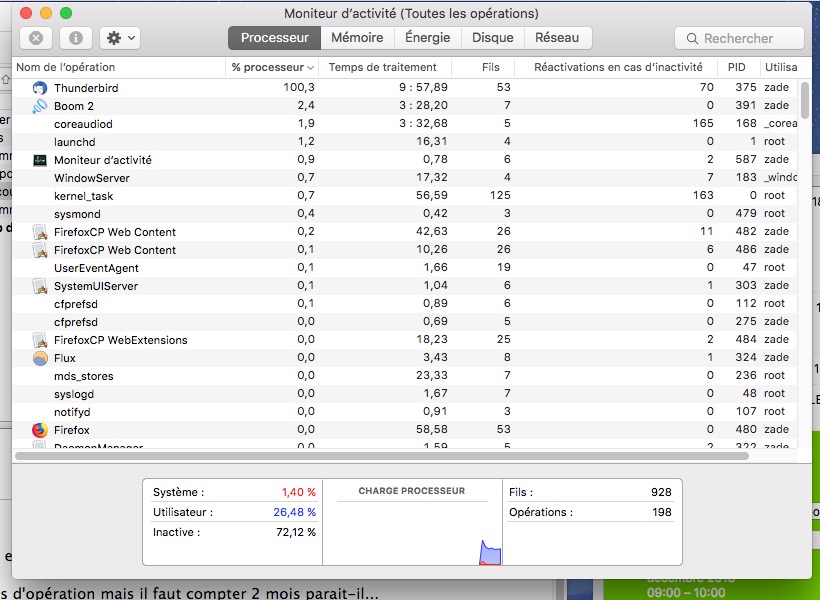
Task: Select the SystemUIServer process name
Action: click(x=96, y=286)
